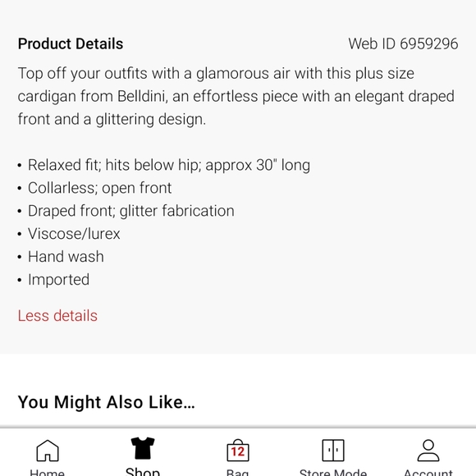Tap the Bag tab label

point(238,473)
